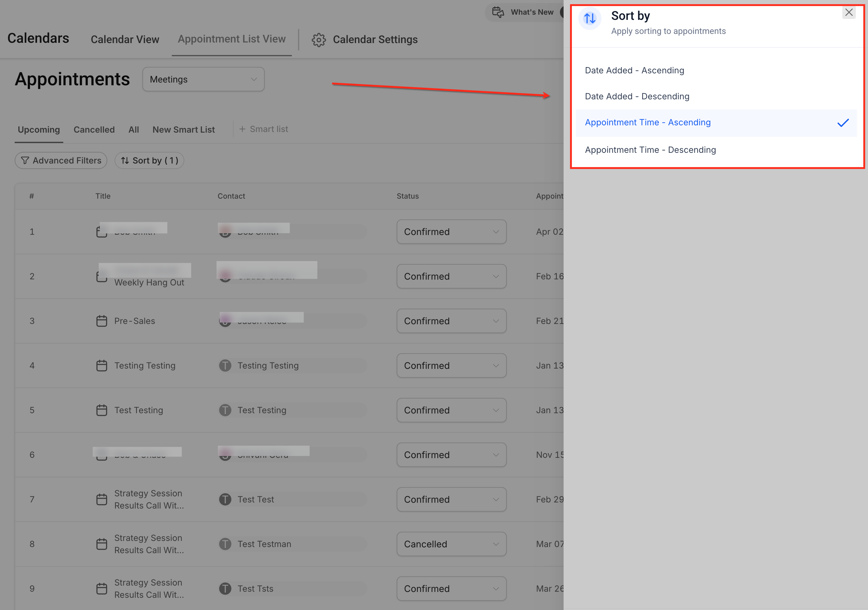
Task: Expand status dropdown for row 8 Cancelled
Action: tap(451, 544)
